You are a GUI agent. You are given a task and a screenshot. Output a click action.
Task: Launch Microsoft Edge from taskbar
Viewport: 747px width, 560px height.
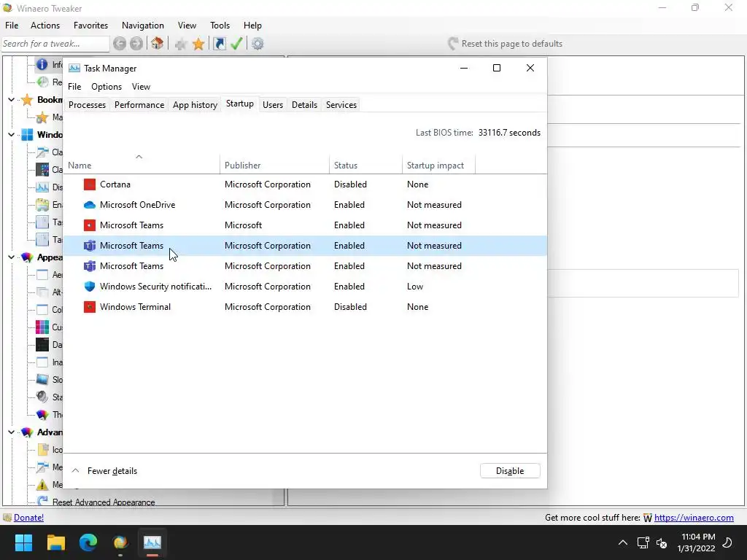click(88, 542)
